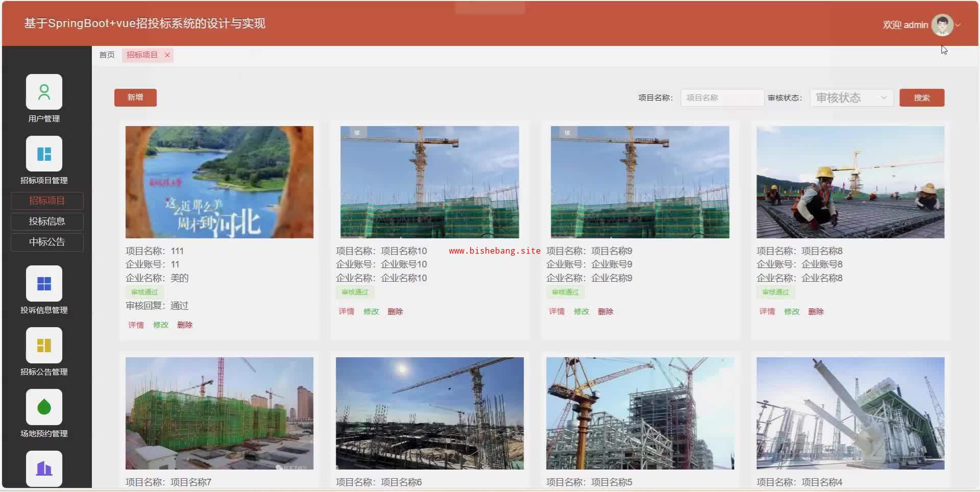Screen dimensions: 980x492
Task: Expand the admin user dropdown arrow
Action: coord(958,24)
